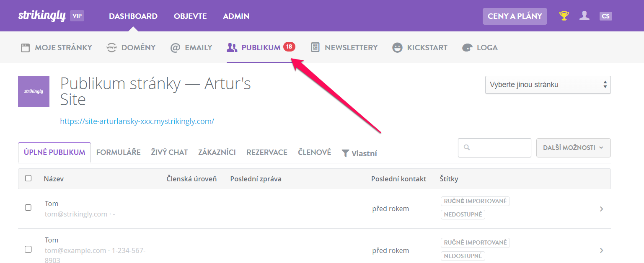644x263 pixels.
Task: Select the Zákazníci tab
Action: [x=217, y=152]
